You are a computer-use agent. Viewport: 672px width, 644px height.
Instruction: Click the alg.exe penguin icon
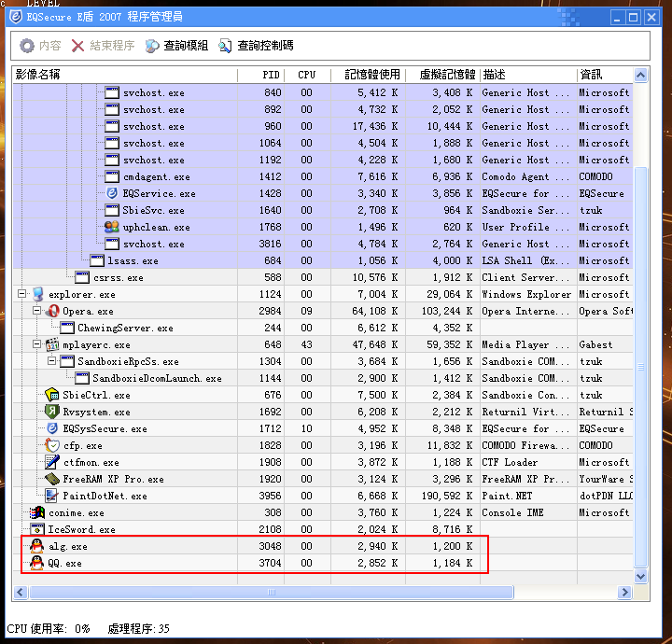[x=37, y=546]
